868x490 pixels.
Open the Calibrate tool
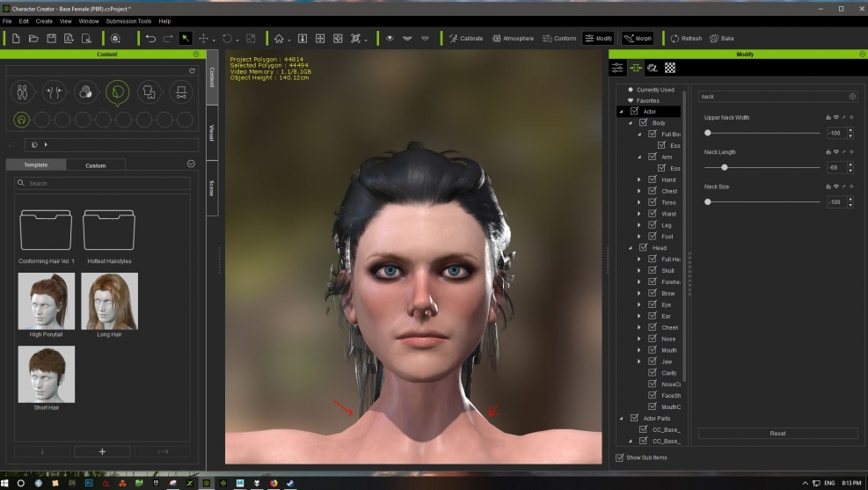pos(465,39)
